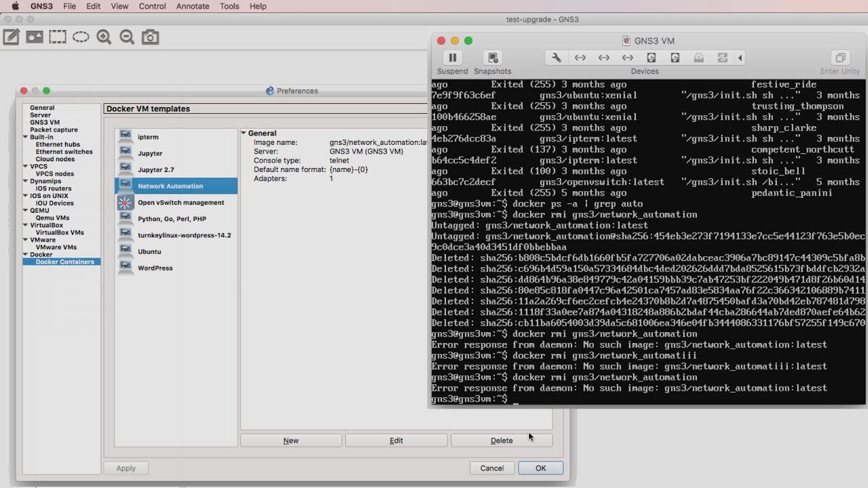868x488 pixels.
Task: Open the Tools menu
Action: 229,6
